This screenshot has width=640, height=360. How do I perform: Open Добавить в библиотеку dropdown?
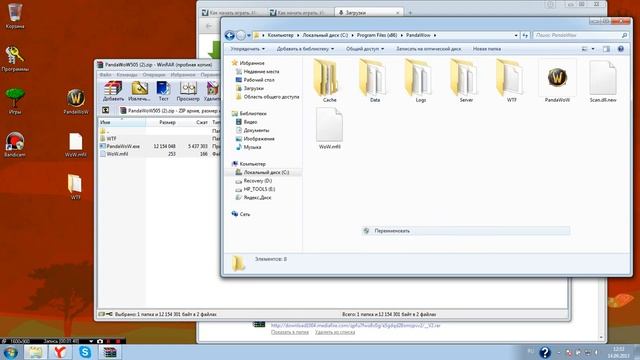[305, 49]
